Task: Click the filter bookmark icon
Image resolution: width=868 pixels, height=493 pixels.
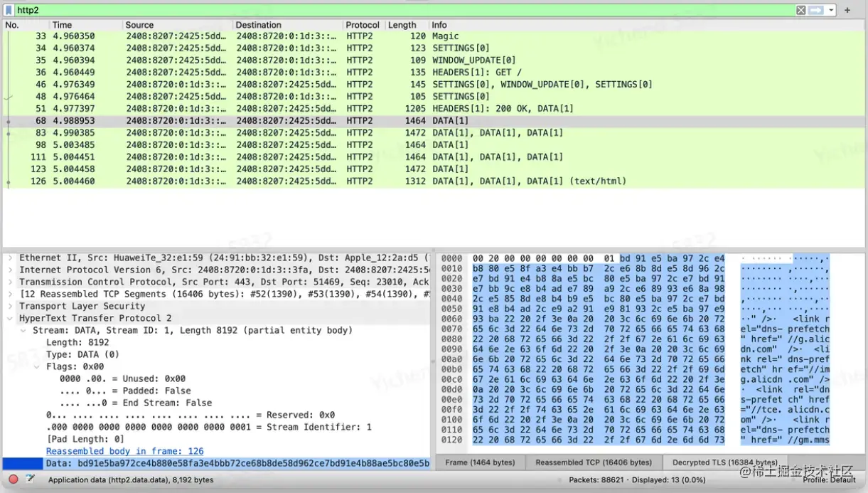Action: [9, 9]
